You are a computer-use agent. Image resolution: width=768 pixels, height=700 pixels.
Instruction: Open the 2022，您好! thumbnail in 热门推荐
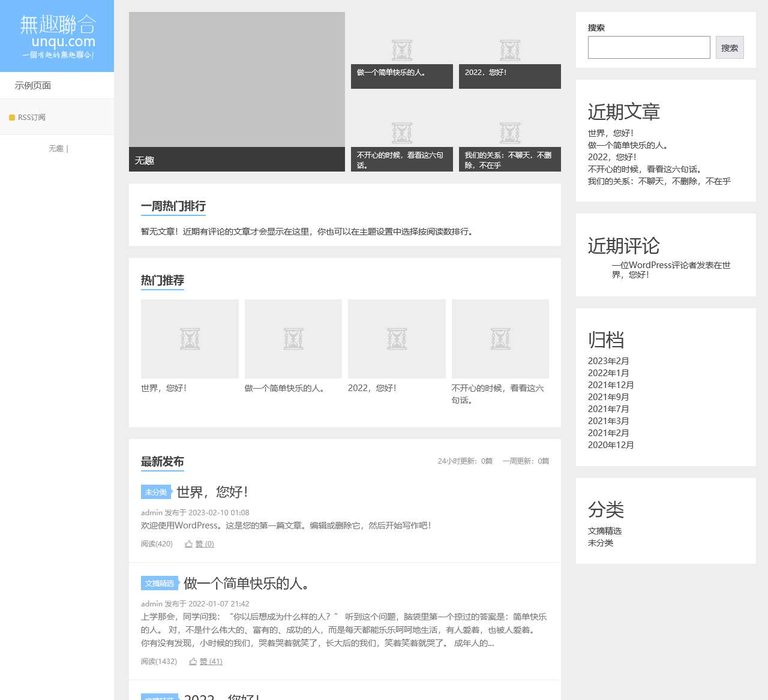[x=396, y=338]
